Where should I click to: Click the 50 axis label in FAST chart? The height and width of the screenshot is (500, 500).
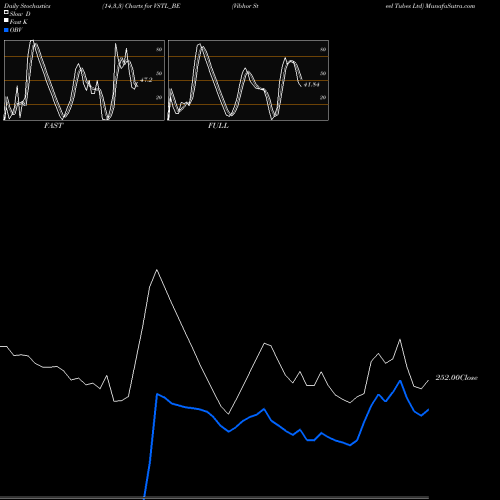pyautogui.click(x=159, y=73)
